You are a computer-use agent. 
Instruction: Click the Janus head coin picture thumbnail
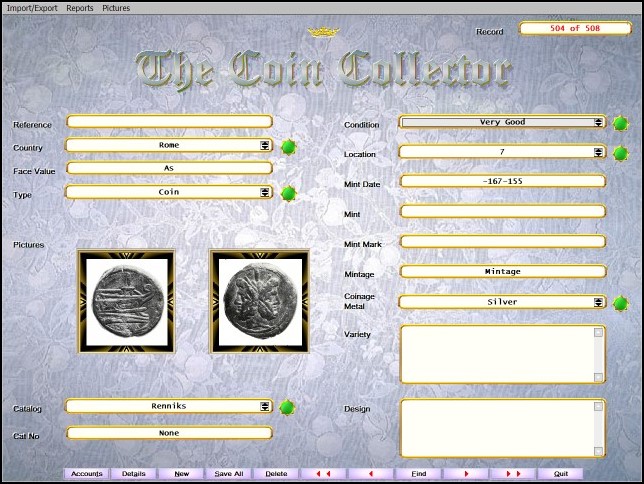(x=259, y=301)
